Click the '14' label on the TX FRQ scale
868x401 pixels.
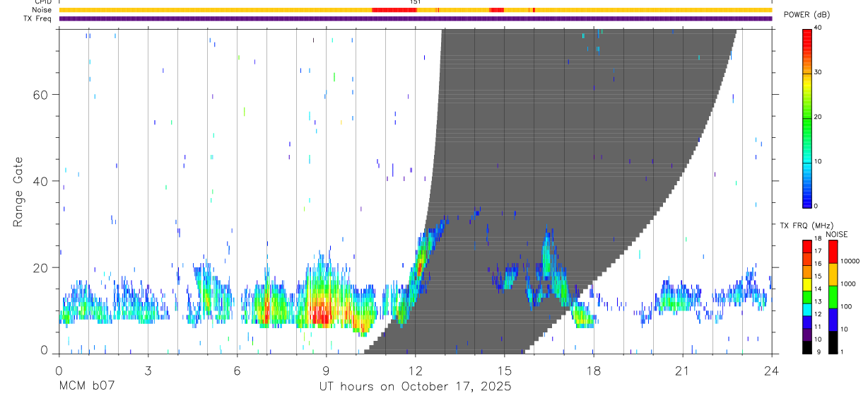[x=818, y=289]
